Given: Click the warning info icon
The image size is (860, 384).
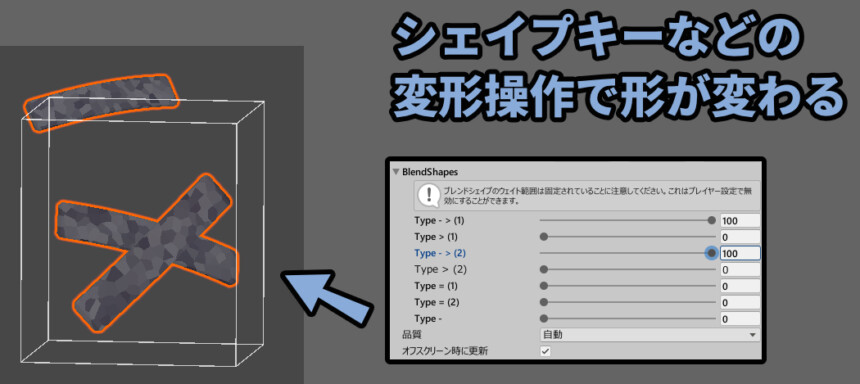Looking at the screenshot, I should [x=428, y=196].
